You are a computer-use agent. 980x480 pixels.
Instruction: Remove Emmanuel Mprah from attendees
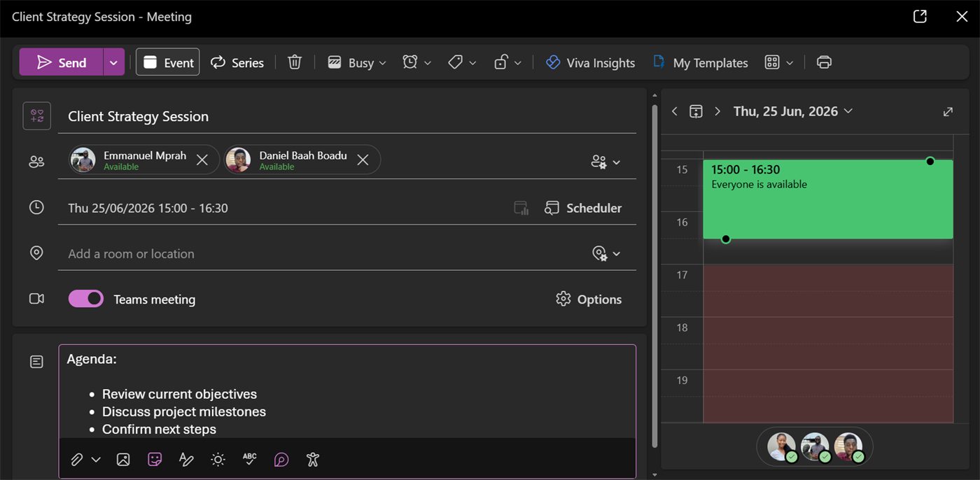coord(202,160)
